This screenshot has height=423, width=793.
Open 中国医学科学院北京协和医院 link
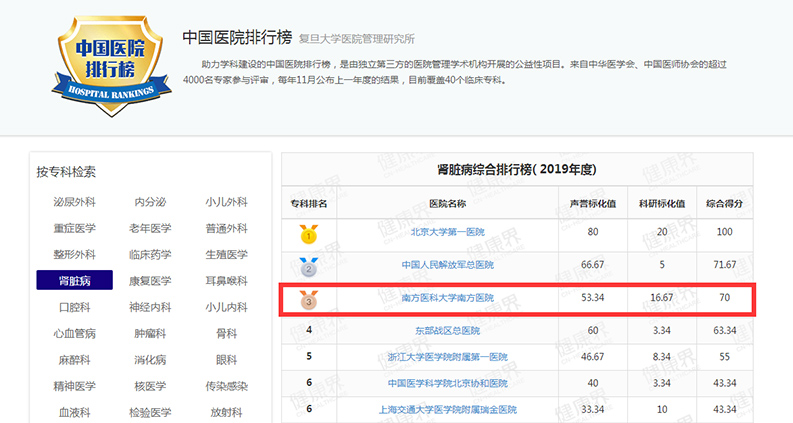click(x=448, y=383)
